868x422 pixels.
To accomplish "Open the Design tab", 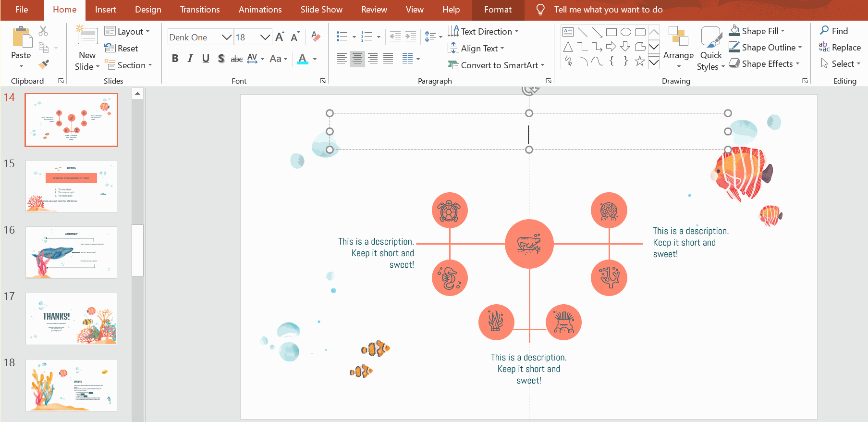I will pos(148,10).
